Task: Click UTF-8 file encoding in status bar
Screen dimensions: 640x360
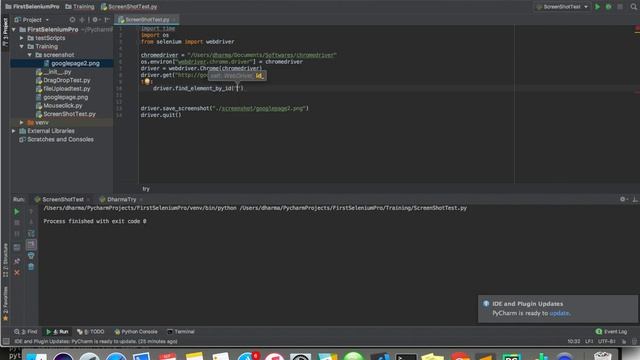Action: (x=607, y=342)
